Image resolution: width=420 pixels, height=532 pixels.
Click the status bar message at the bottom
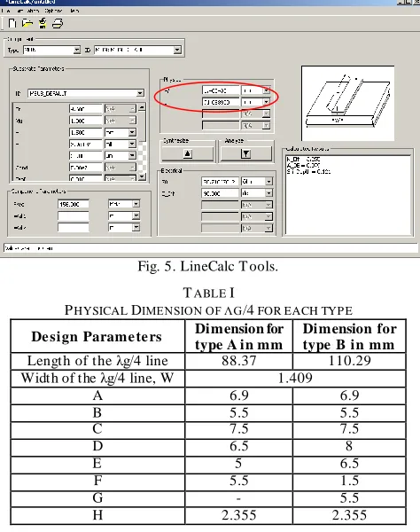[28, 248]
